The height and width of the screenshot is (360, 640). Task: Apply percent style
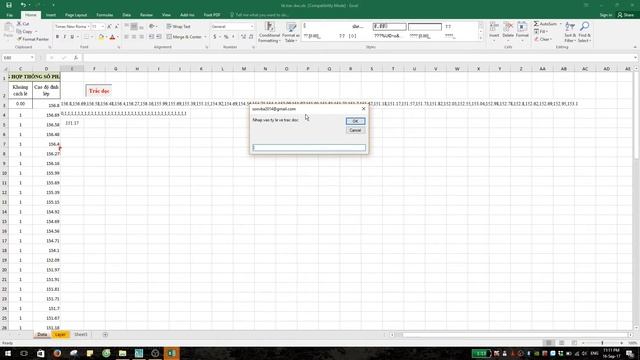(226, 37)
